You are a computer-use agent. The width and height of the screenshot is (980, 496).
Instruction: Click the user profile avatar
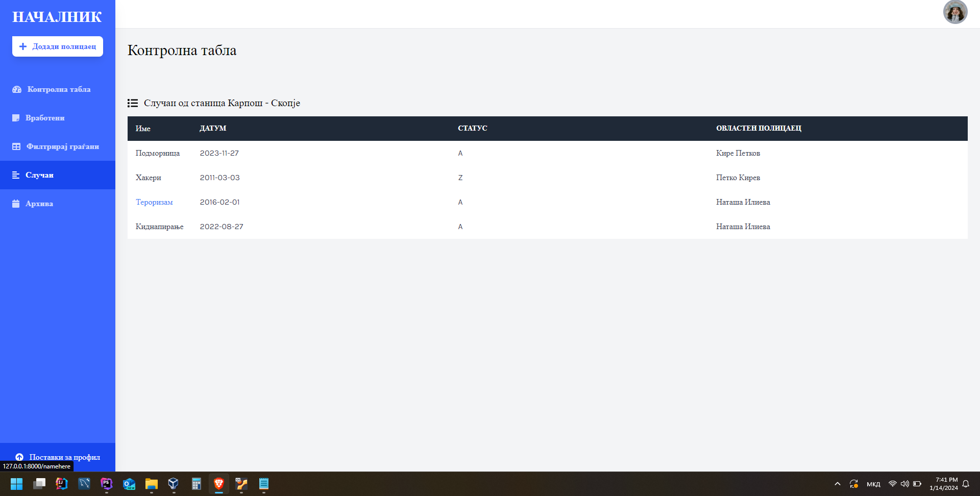pos(955,12)
